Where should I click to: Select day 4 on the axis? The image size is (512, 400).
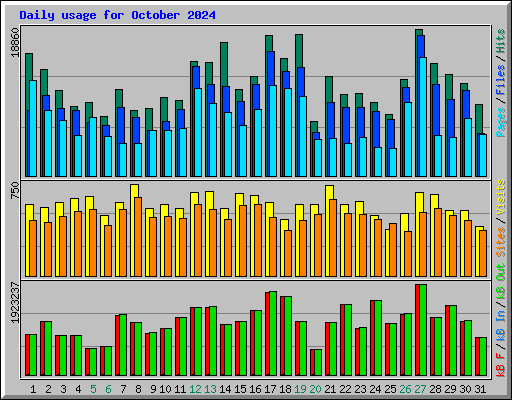tap(78, 389)
